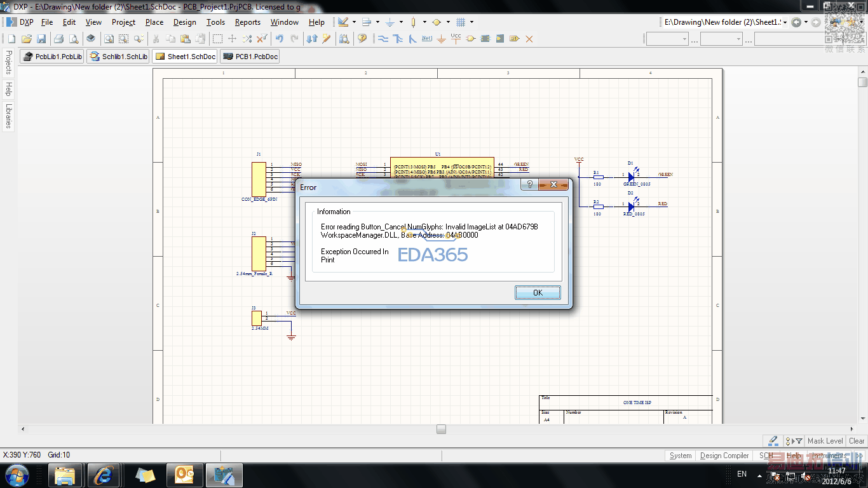Select the Place Wire tool

pyautogui.click(x=383, y=39)
